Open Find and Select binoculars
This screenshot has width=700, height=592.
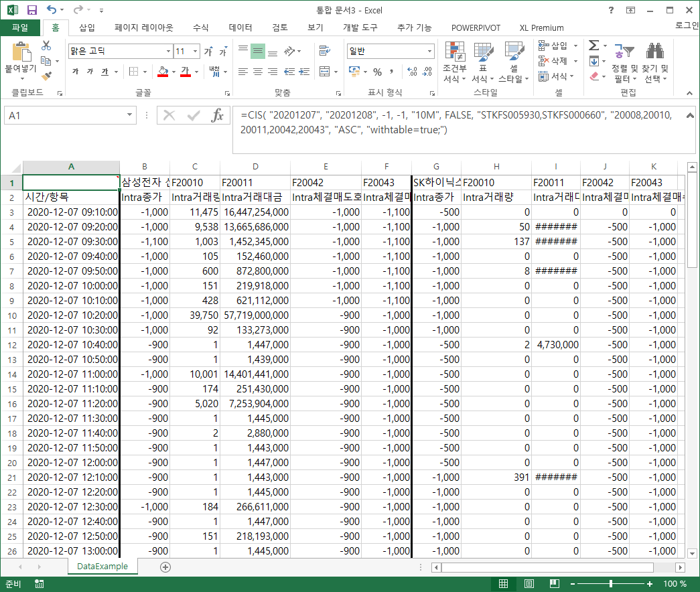point(655,62)
